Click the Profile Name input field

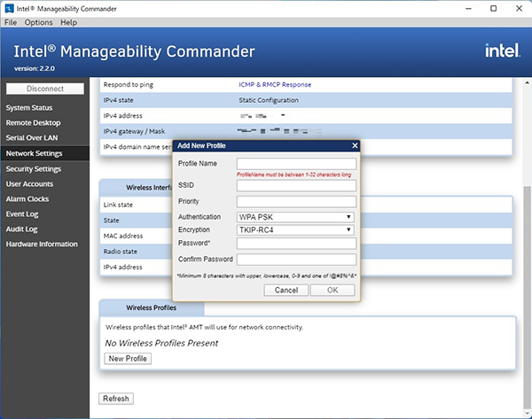(296, 164)
